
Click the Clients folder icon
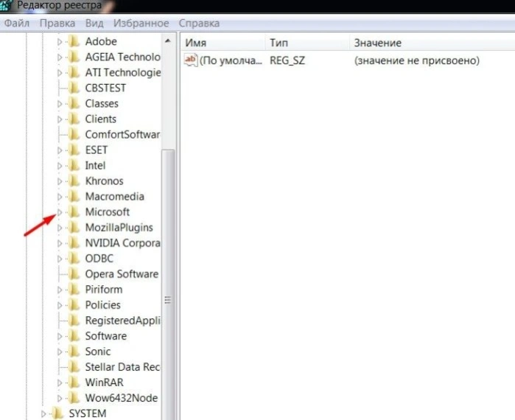tap(74, 119)
